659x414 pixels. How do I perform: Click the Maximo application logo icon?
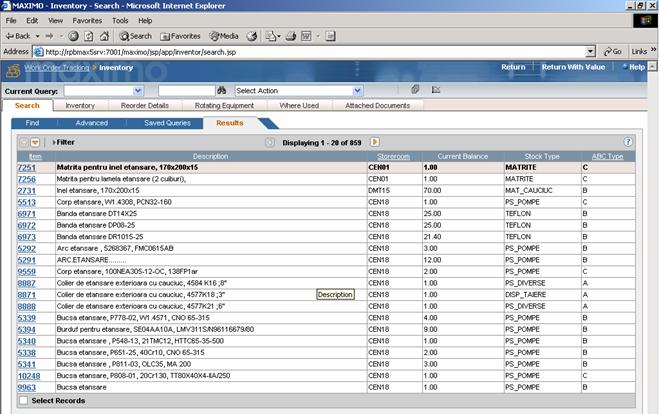click(x=13, y=71)
